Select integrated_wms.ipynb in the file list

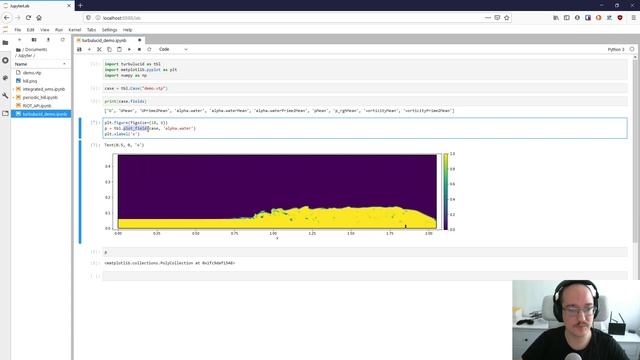pos(41,89)
